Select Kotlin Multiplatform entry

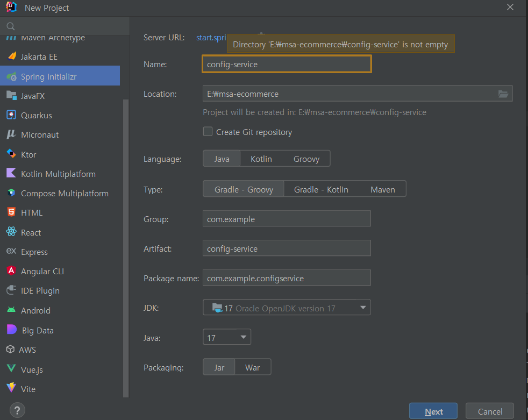(60, 174)
